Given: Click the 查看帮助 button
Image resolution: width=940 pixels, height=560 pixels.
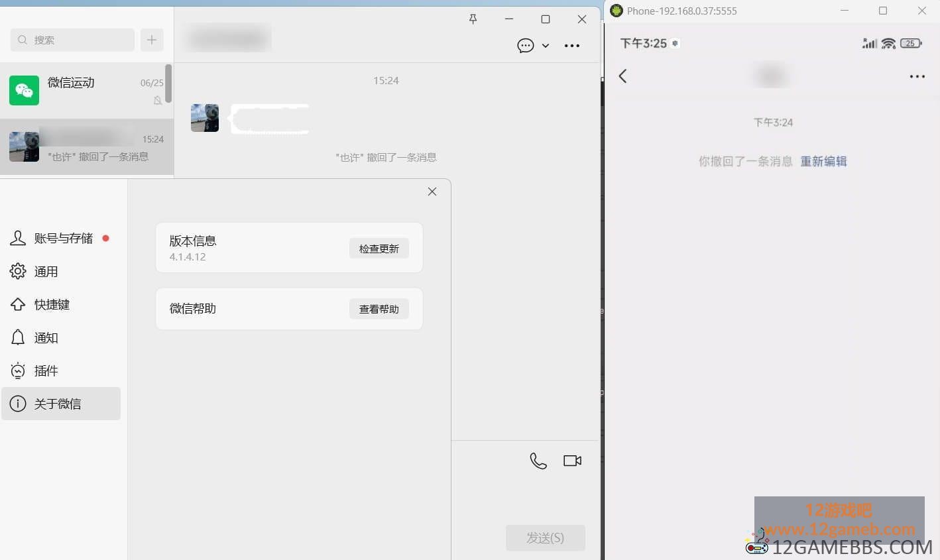Looking at the screenshot, I should 379,309.
